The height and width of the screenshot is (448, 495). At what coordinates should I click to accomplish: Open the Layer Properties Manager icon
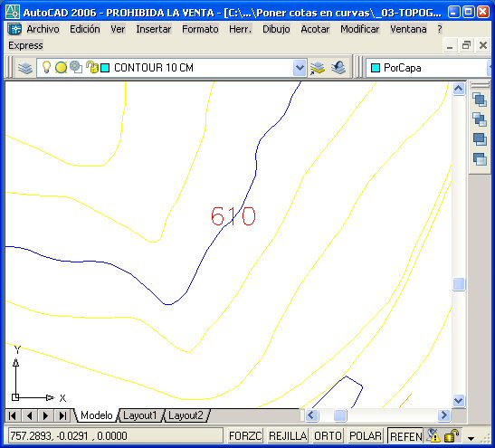(25, 68)
